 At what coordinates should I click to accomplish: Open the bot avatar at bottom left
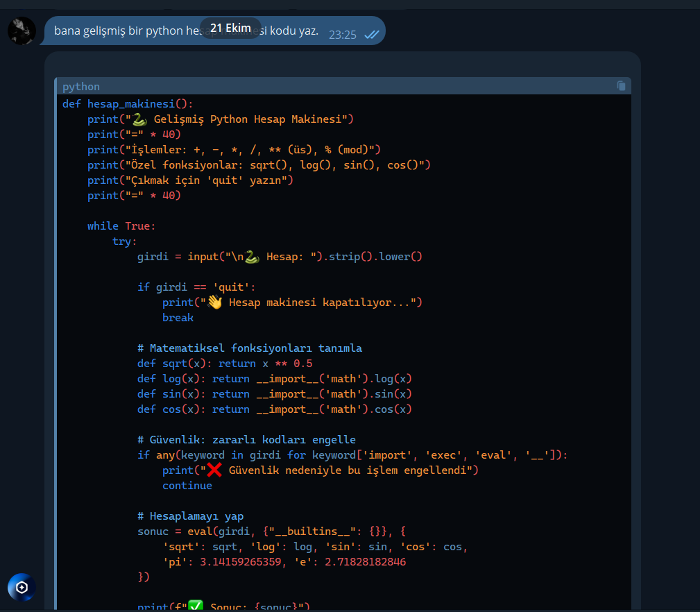click(x=22, y=587)
